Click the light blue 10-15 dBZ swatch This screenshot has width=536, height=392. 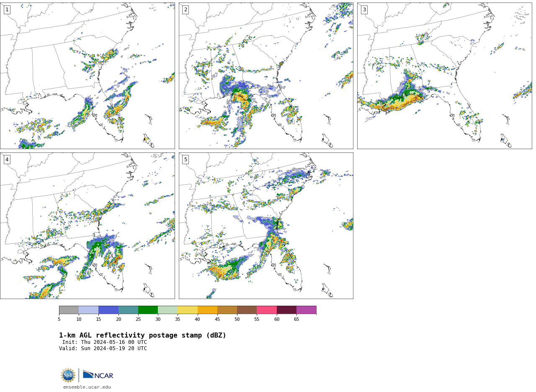coord(89,310)
